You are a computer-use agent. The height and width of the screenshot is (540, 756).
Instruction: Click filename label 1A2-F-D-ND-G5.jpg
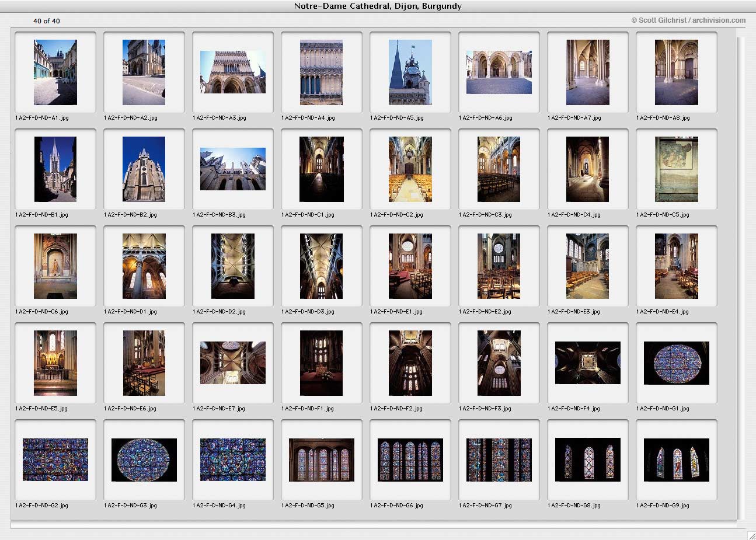308,506
